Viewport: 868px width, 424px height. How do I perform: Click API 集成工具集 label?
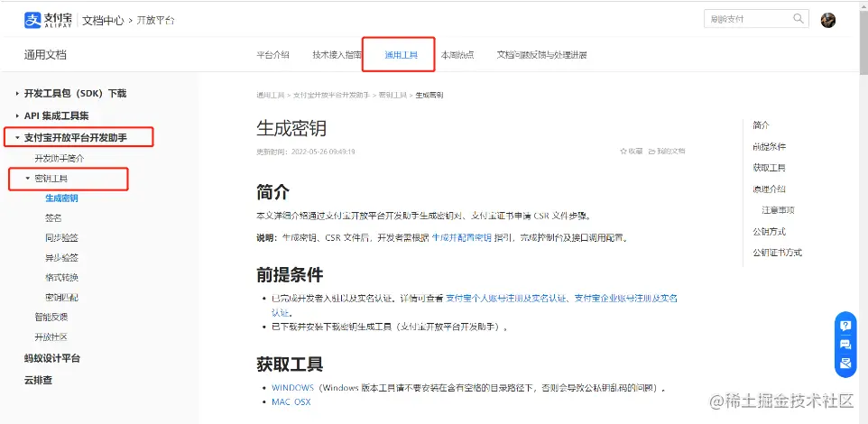[x=57, y=115]
